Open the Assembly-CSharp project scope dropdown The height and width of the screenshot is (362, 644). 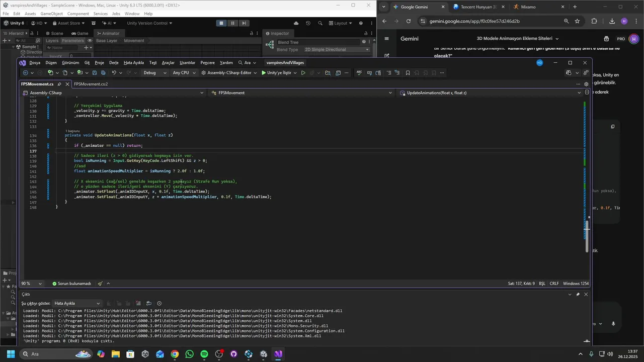tap(113, 93)
